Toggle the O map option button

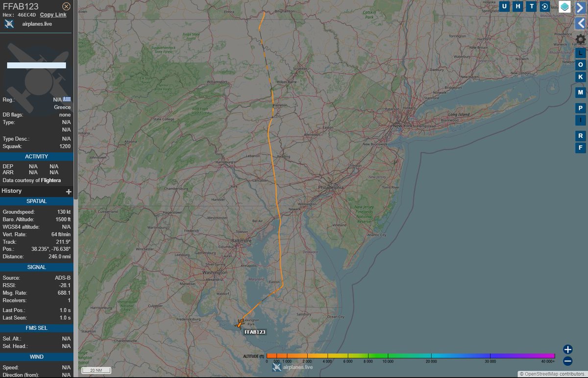pos(581,65)
